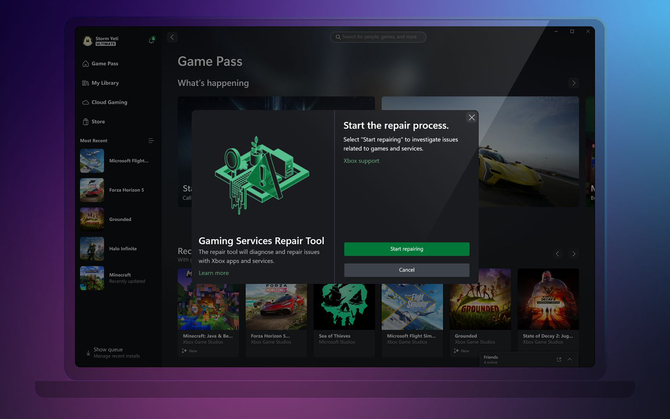Advance the What's happening carousel right
The height and width of the screenshot is (419, 670).
pos(573,83)
